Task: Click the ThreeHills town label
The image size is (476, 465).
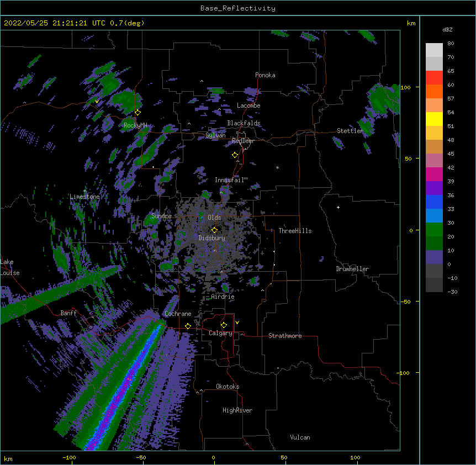Action: point(295,231)
